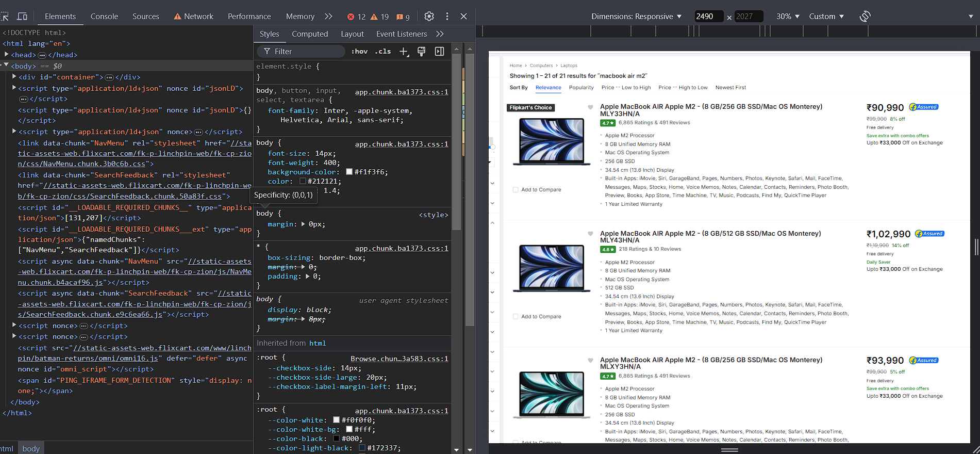Wishlist heart for MLXY3HN/A MacBook
Screen dimensions: 980x454
pyautogui.click(x=590, y=360)
